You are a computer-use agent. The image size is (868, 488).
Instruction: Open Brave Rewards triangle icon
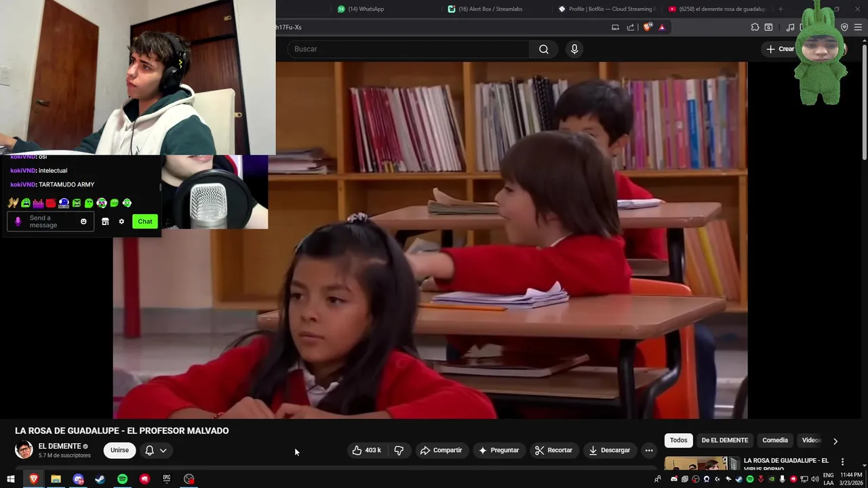(662, 27)
